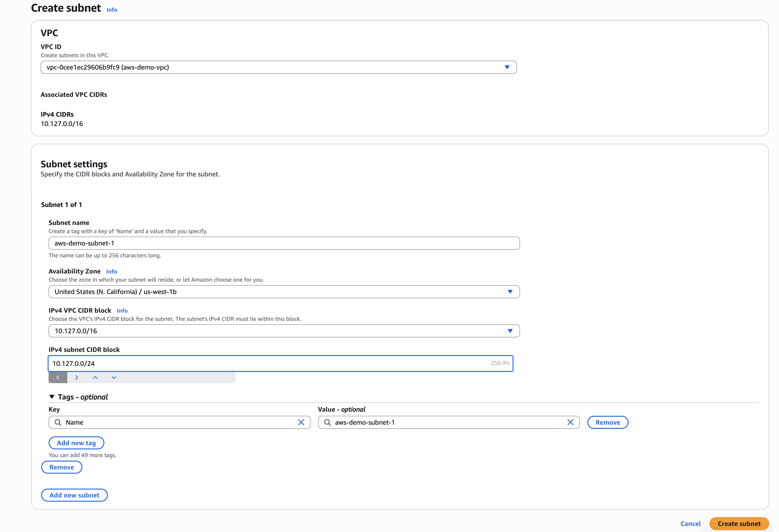The width and height of the screenshot is (779, 532).
Task: Clear the tag Key field with the X
Action: tap(301, 423)
